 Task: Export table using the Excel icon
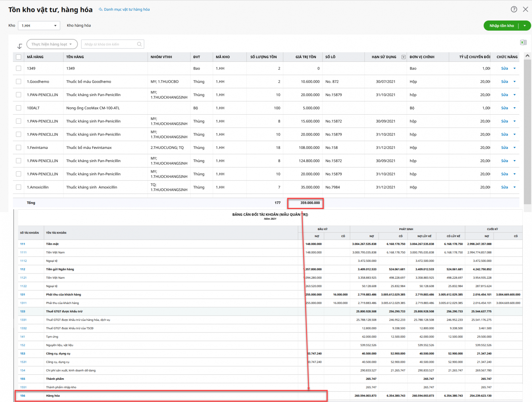[523, 43]
